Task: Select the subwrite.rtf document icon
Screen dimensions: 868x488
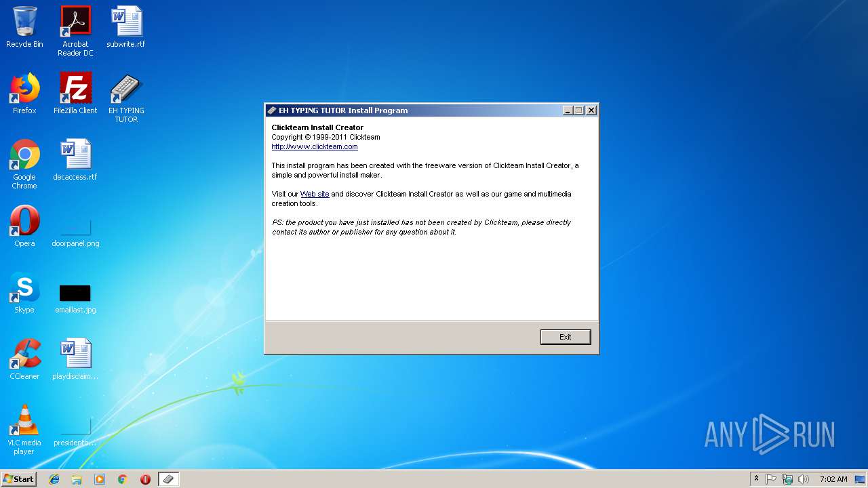Action: pos(126,27)
